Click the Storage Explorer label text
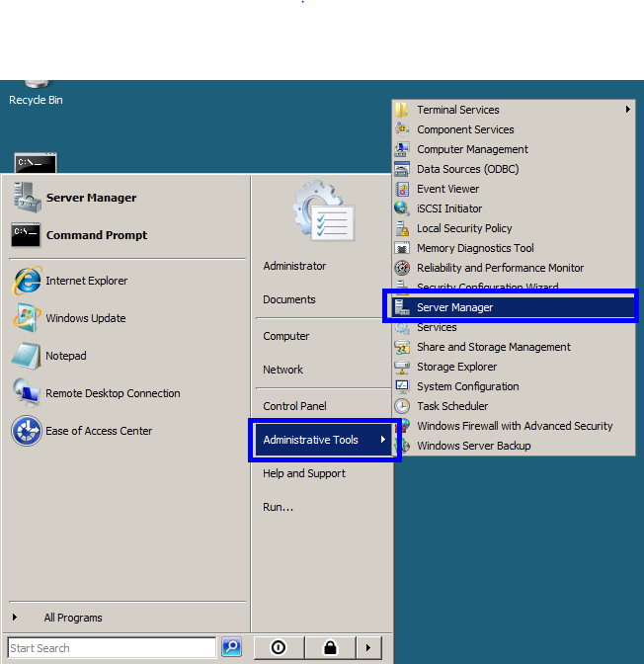 pyautogui.click(x=457, y=367)
